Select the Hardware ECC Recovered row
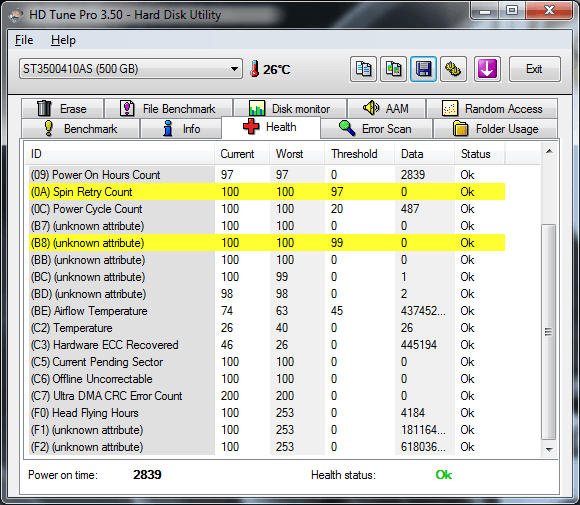This screenshot has height=505, width=580. click(267, 345)
